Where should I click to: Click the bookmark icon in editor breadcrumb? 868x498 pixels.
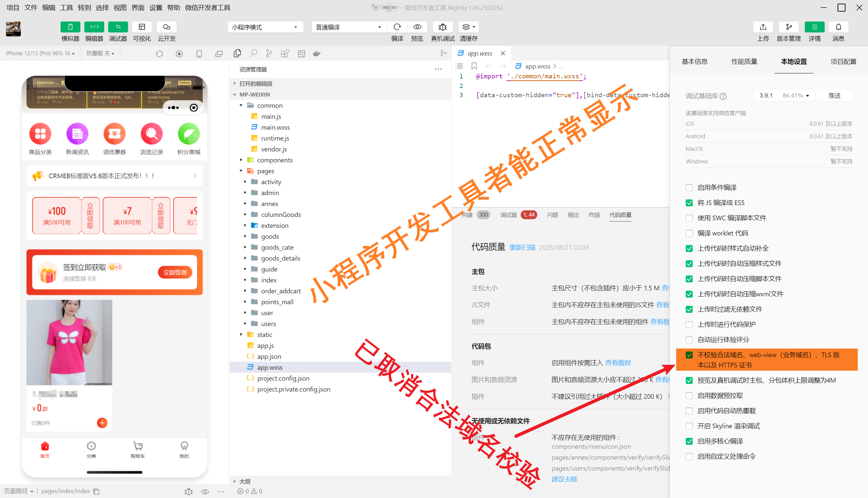tap(474, 66)
